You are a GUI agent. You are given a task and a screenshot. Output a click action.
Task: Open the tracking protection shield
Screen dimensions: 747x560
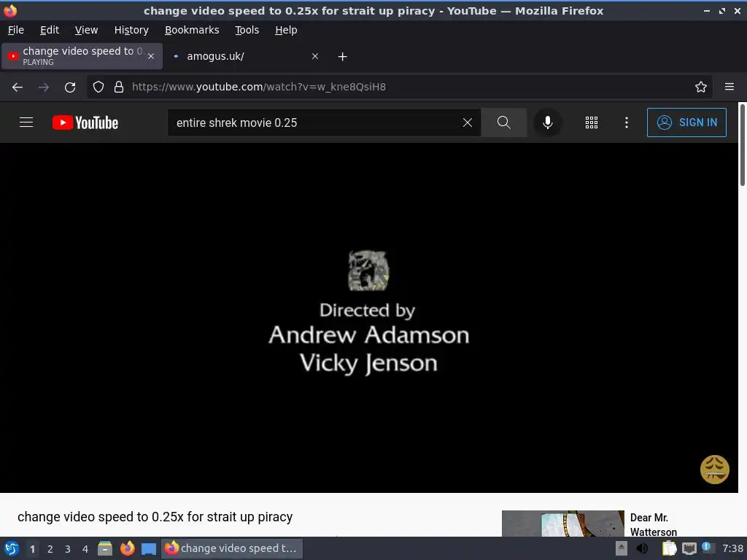click(98, 87)
